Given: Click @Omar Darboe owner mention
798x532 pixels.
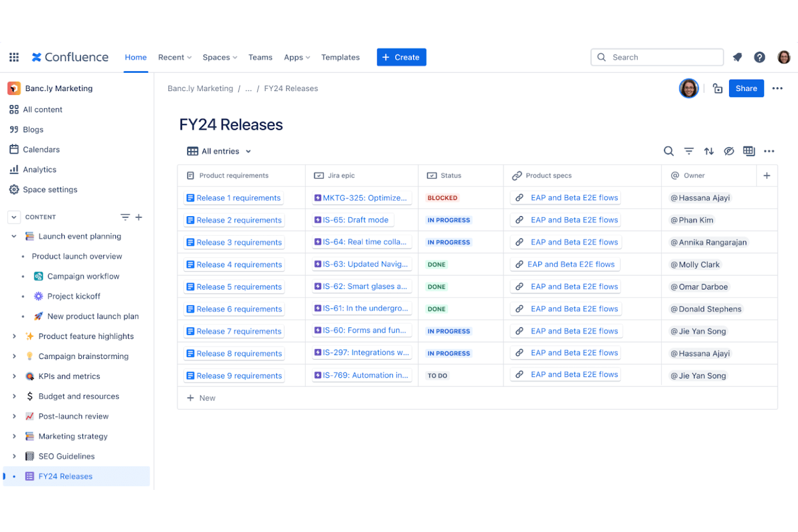Looking at the screenshot, I should click(699, 287).
